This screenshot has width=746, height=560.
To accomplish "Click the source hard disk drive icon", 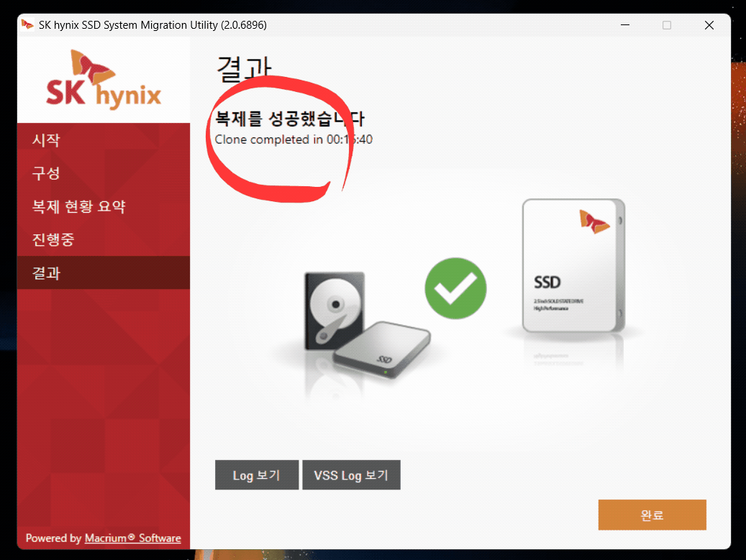I will tap(335, 311).
